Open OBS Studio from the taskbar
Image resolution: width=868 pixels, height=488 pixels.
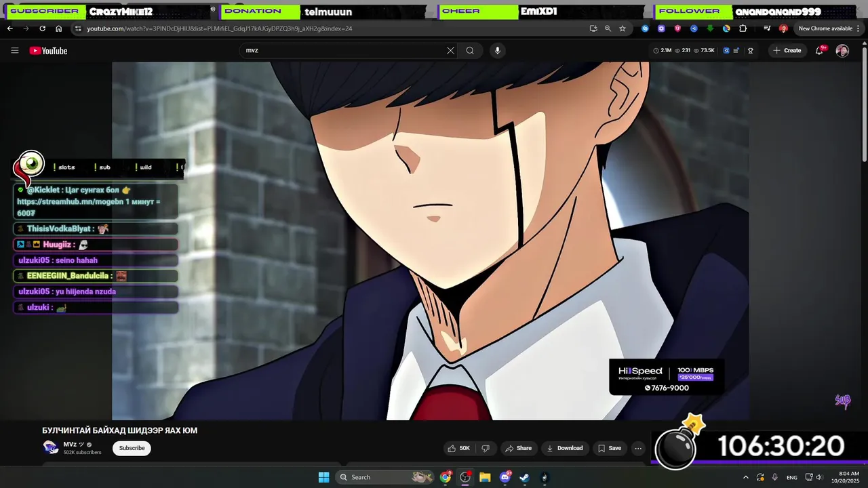click(x=465, y=477)
